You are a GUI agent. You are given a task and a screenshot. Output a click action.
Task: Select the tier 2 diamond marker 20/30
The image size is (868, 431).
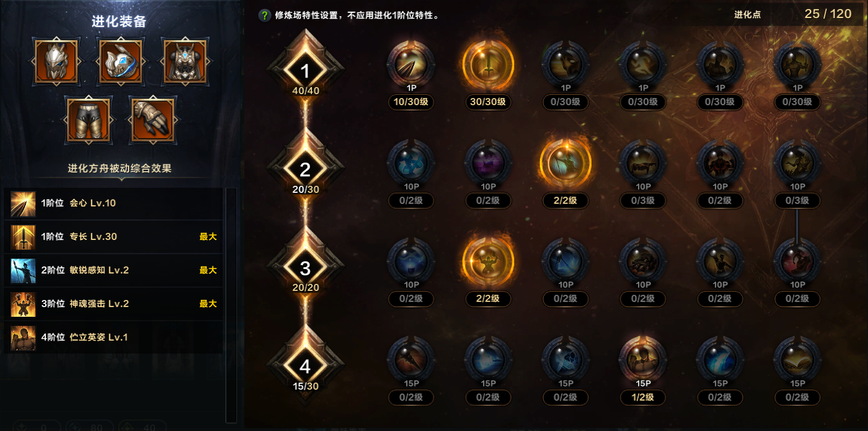pyautogui.click(x=305, y=169)
